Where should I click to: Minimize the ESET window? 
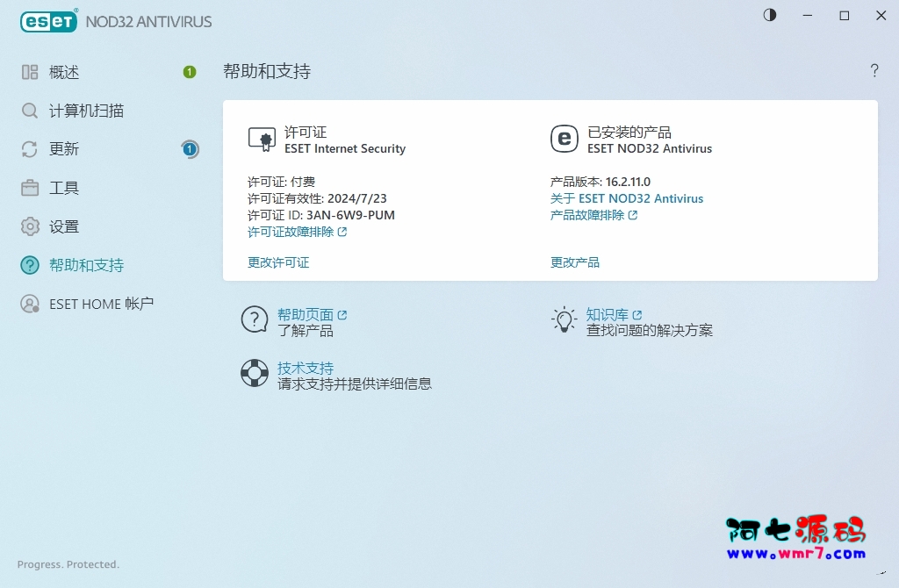point(808,16)
